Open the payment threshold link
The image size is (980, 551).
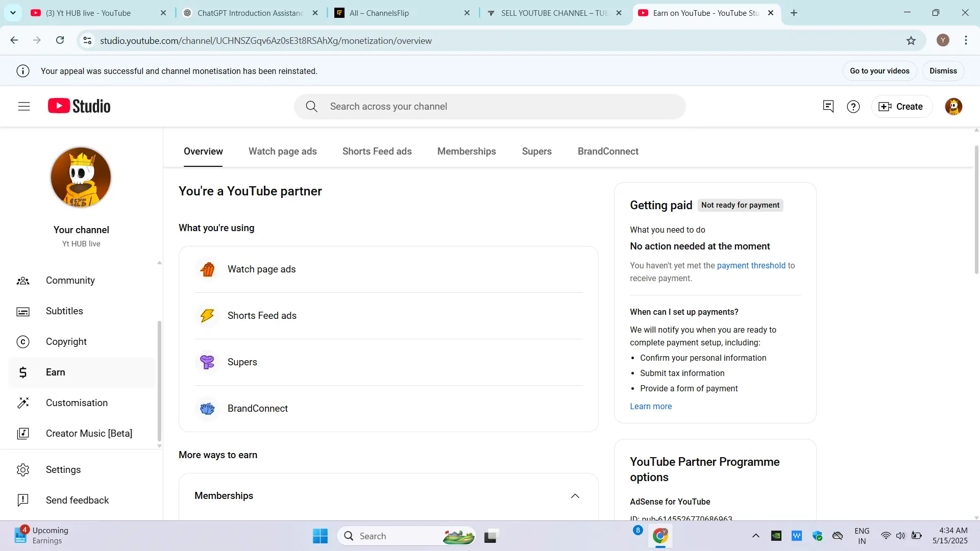tap(751, 265)
